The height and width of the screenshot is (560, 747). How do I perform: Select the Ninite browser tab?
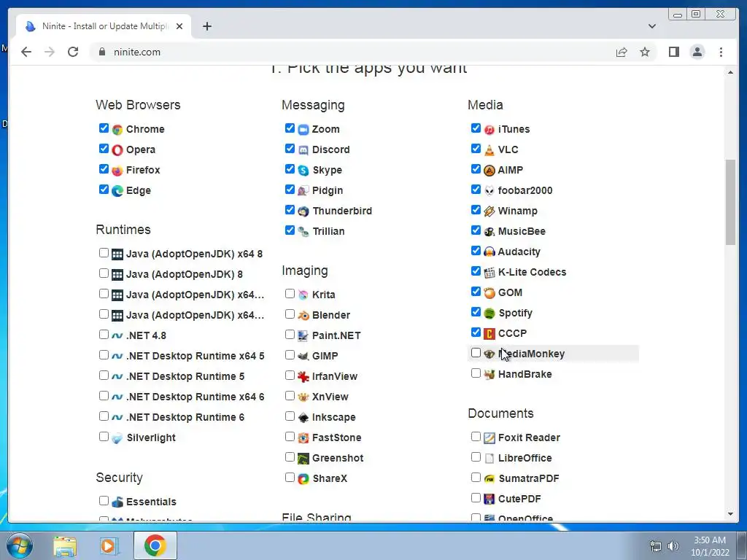pyautogui.click(x=104, y=26)
